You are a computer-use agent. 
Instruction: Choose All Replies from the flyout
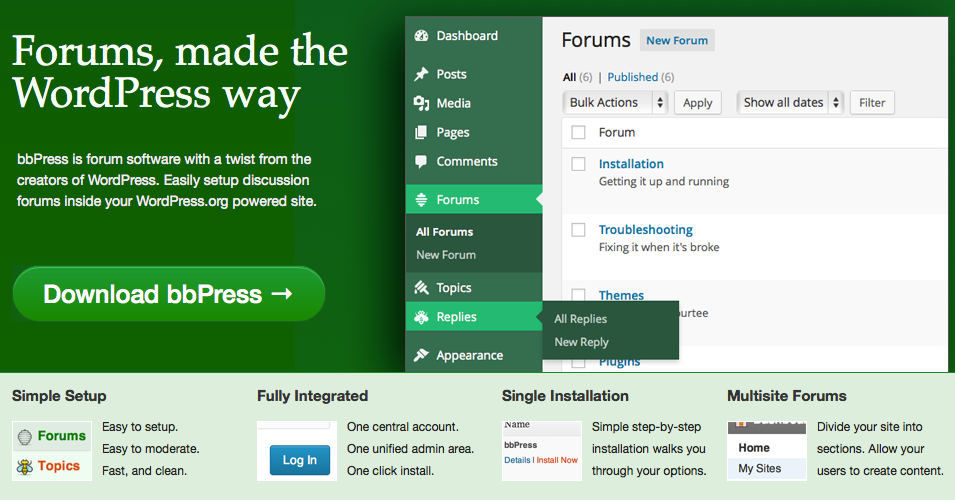pos(580,319)
